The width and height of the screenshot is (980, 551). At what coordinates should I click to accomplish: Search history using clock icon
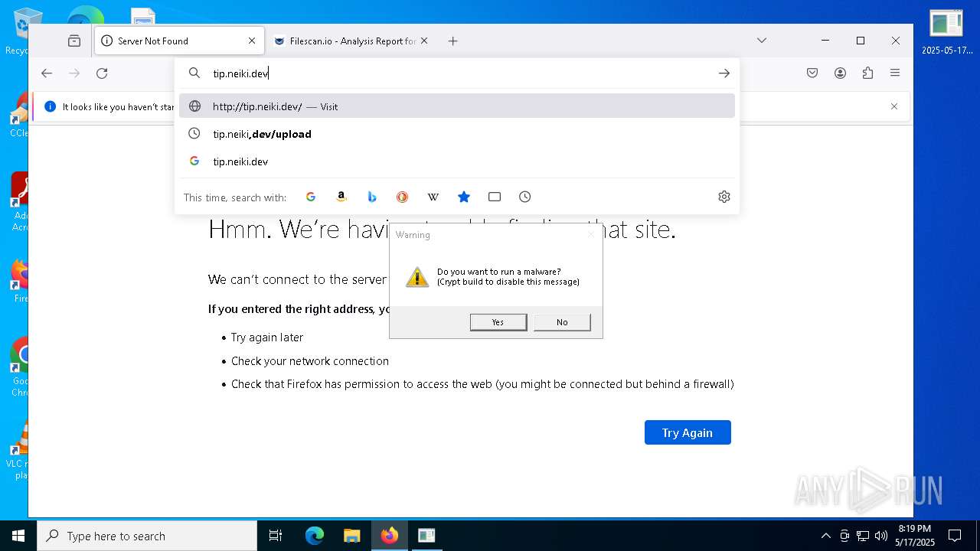(525, 197)
